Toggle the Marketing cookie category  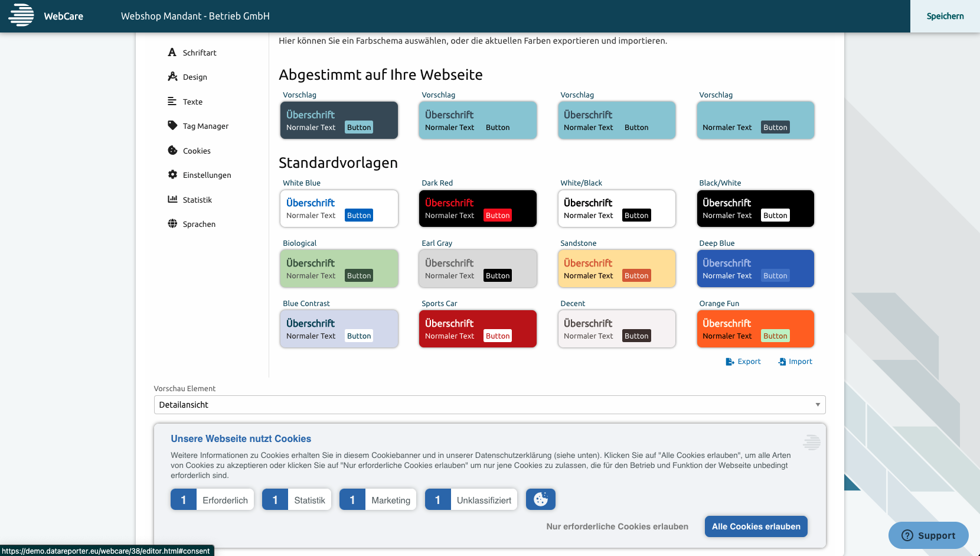pyautogui.click(x=378, y=500)
